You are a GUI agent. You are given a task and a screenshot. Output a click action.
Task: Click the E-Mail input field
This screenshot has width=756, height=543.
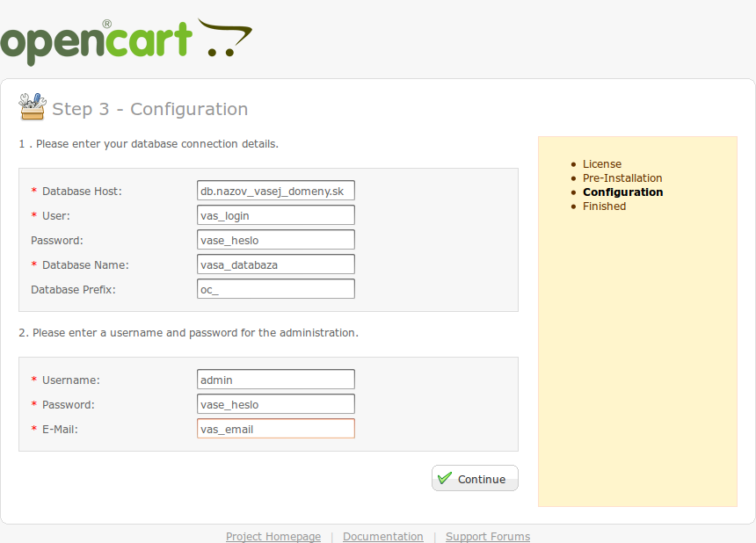[x=276, y=428]
